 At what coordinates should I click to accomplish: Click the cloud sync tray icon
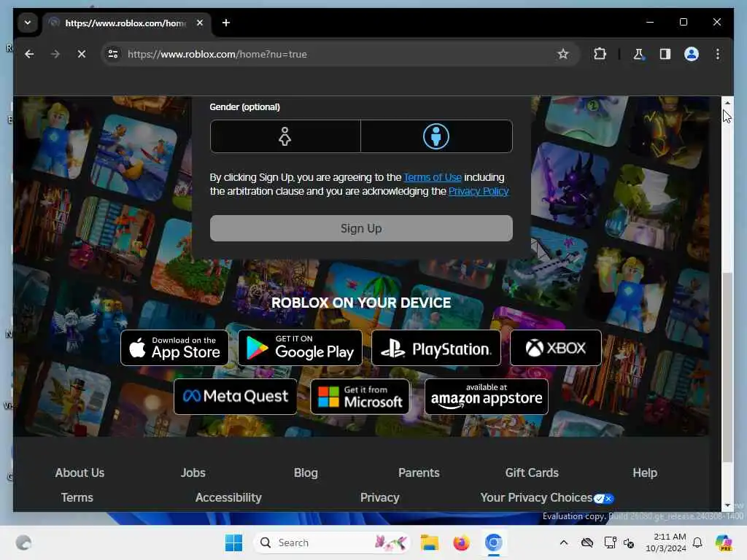tap(587, 542)
